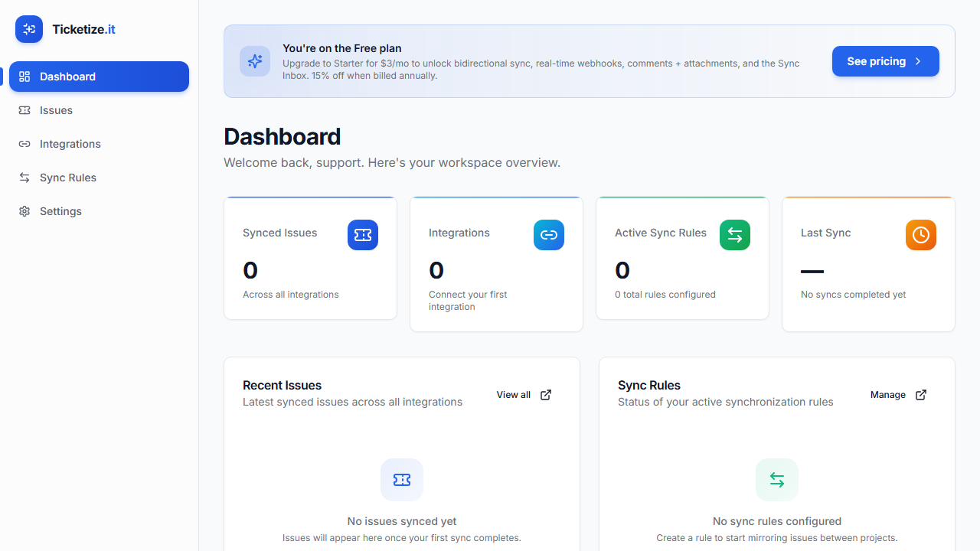Click the Settings gear icon in sidebar
This screenshot has width=980, height=551.
[x=24, y=211]
